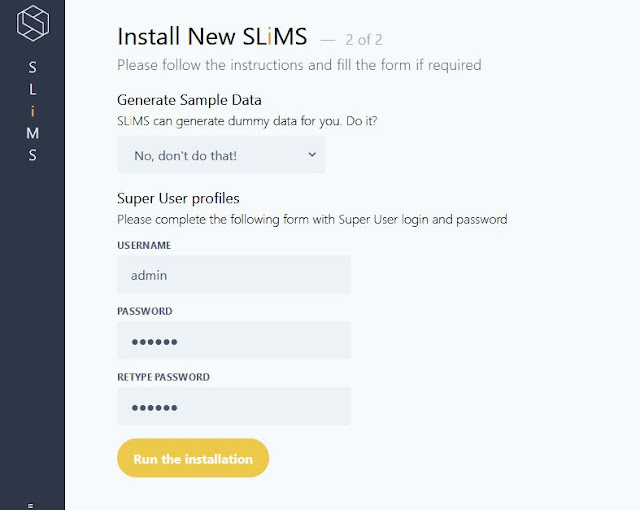Click the PASSWORD field label
Viewport: 640px width, 510px height.
[144, 311]
